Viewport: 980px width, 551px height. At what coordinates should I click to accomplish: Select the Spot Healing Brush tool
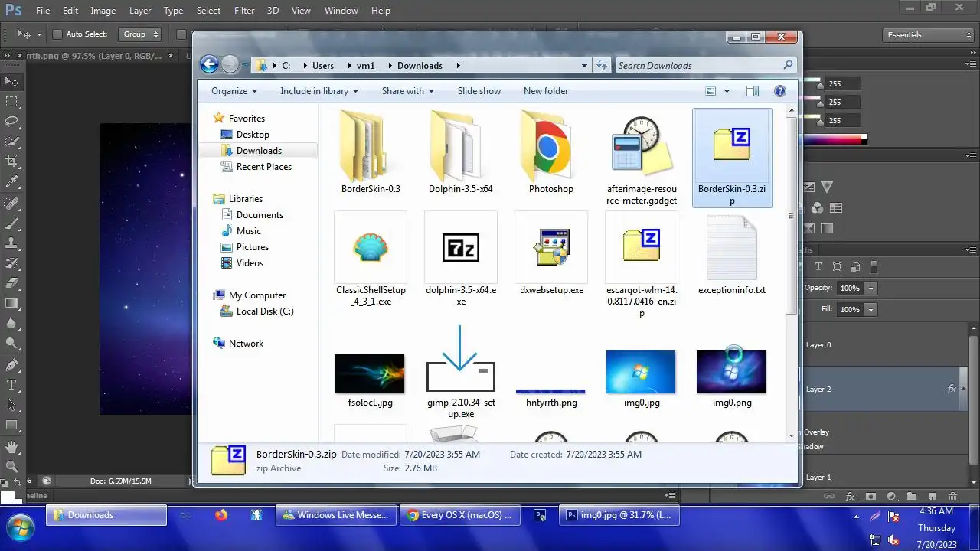pos(11,204)
